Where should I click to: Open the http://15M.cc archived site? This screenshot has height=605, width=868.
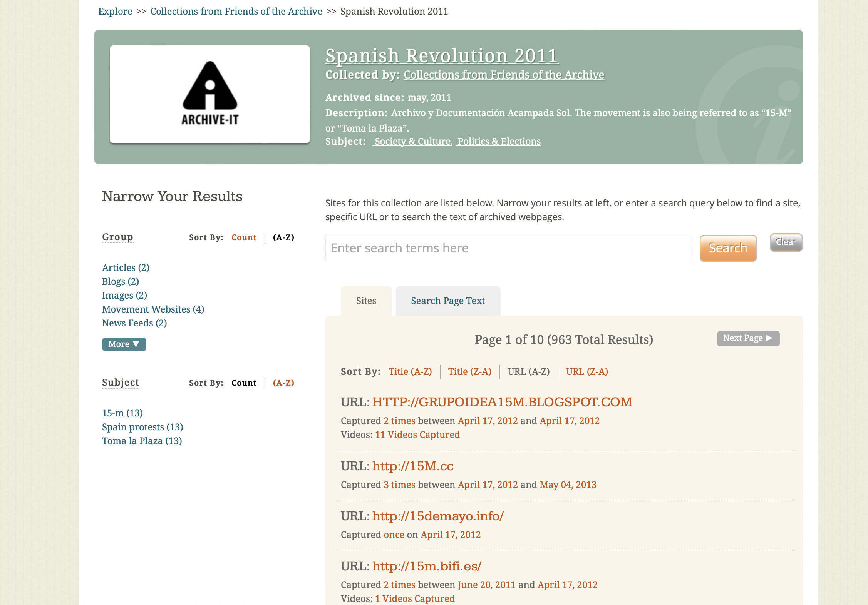pos(413,466)
